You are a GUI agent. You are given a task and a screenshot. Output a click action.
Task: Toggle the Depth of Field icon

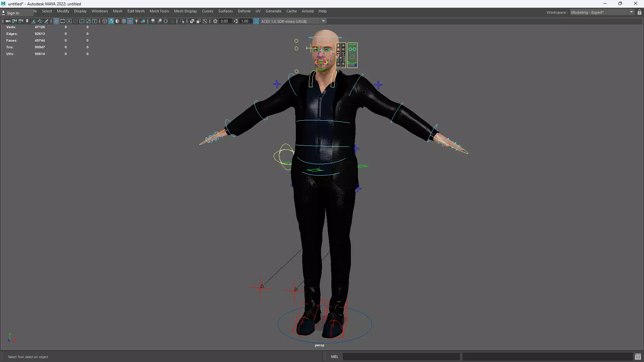pyautogui.click(x=172, y=21)
